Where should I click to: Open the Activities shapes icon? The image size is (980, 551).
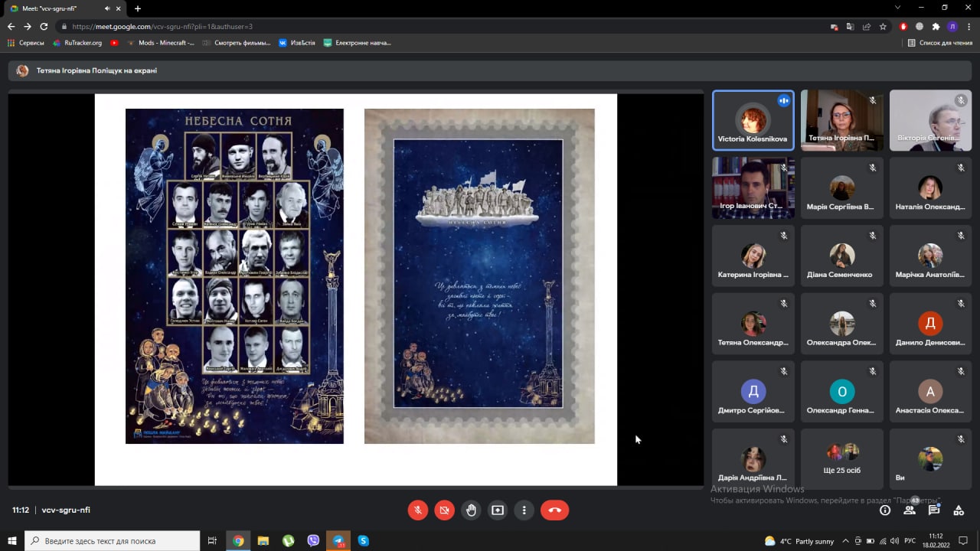click(959, 510)
